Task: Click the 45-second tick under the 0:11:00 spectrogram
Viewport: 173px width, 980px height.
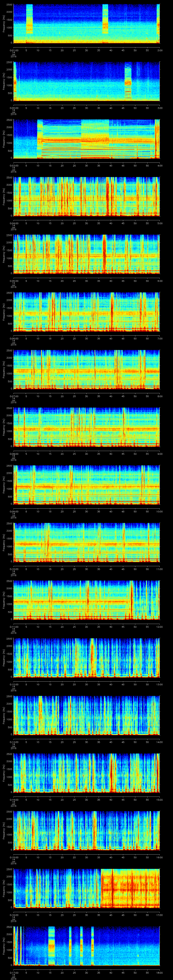Action: (x=123, y=626)
